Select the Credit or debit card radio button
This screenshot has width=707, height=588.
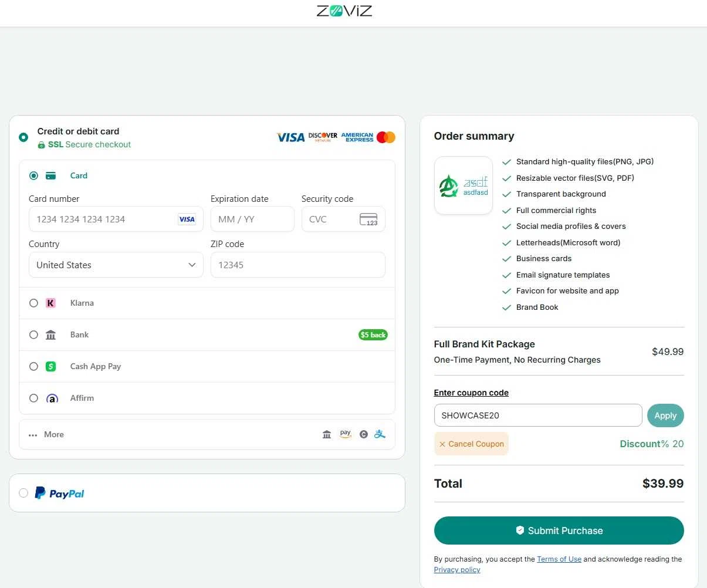coord(23,137)
